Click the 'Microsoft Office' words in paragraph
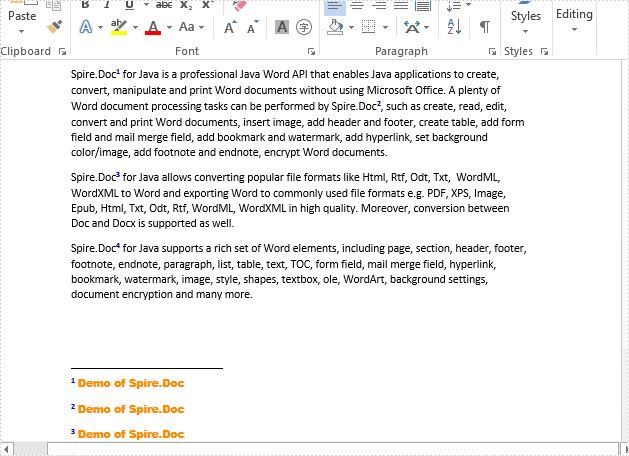The width and height of the screenshot is (629, 456). 405,90
